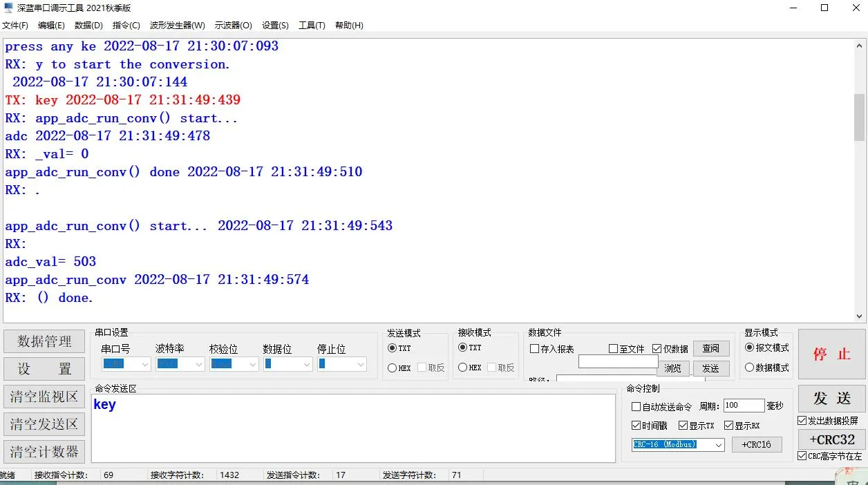Image resolution: width=868 pixels, height=485 pixels.
Task: Expand the 数据位 dropdown
Action: coord(307,364)
